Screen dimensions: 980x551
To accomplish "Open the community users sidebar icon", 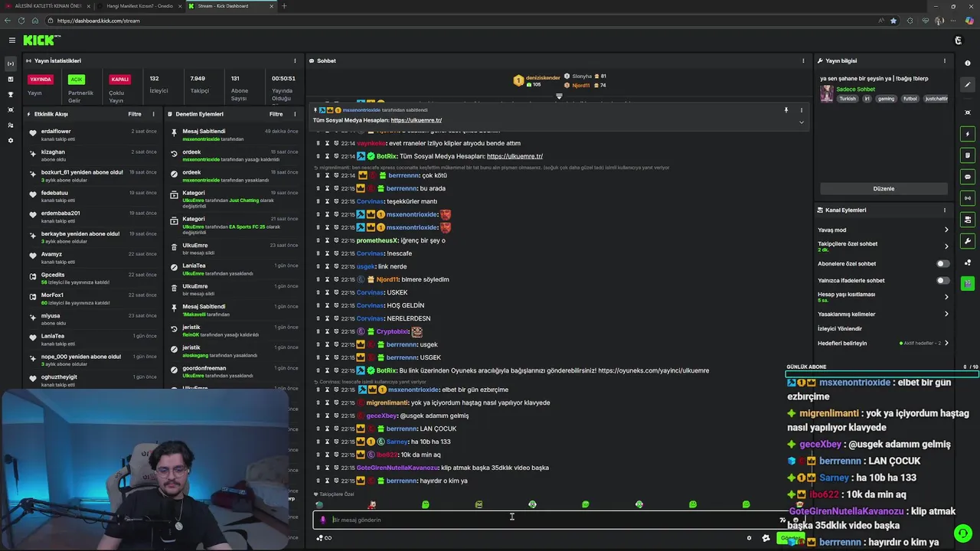I will click(x=11, y=125).
